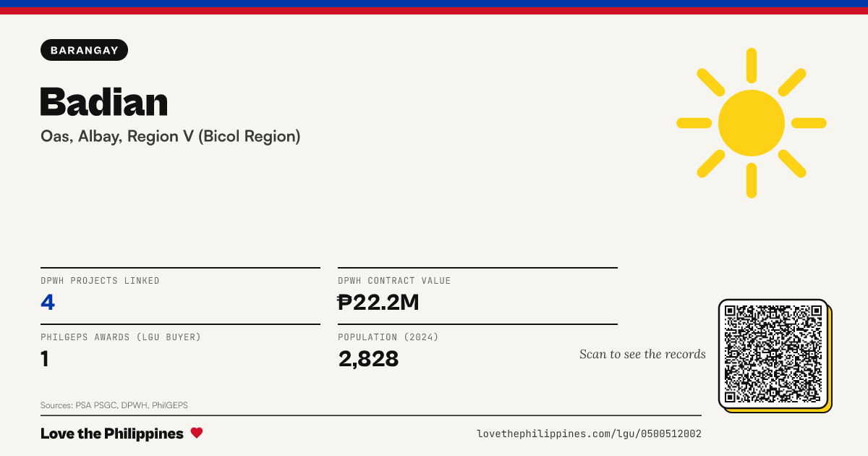Click the DPWH Projects Linked value 4

[x=48, y=302]
